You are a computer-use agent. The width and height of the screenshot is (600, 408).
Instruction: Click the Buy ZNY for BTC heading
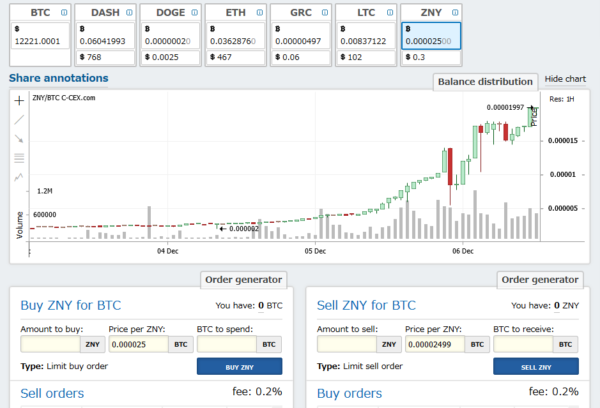point(71,305)
